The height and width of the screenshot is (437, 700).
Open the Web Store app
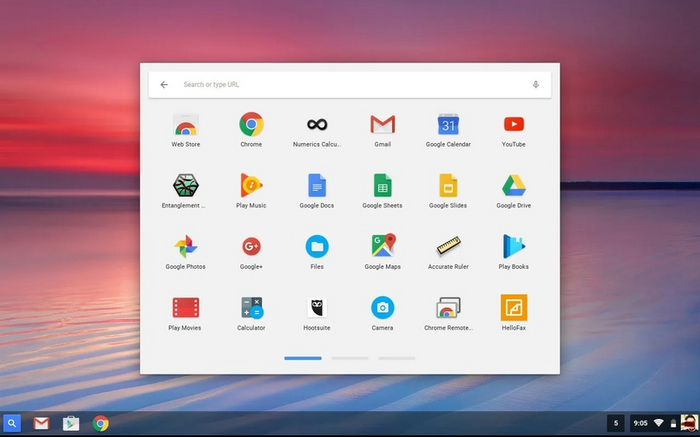(x=185, y=125)
